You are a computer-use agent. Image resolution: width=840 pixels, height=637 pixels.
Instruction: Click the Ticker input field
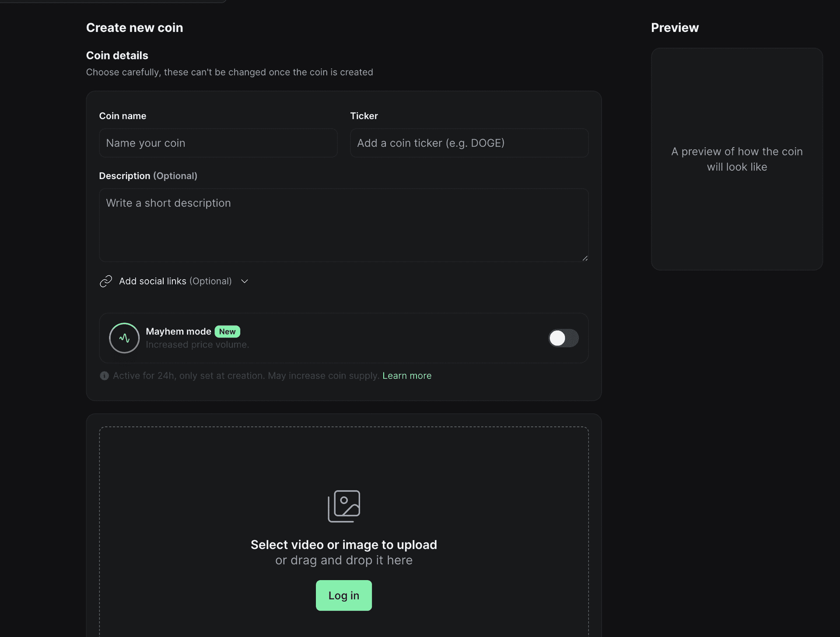point(469,143)
